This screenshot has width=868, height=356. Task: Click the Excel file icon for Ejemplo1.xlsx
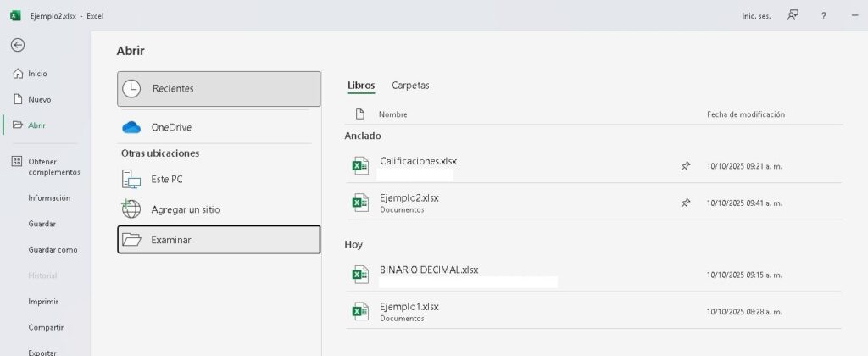click(360, 311)
